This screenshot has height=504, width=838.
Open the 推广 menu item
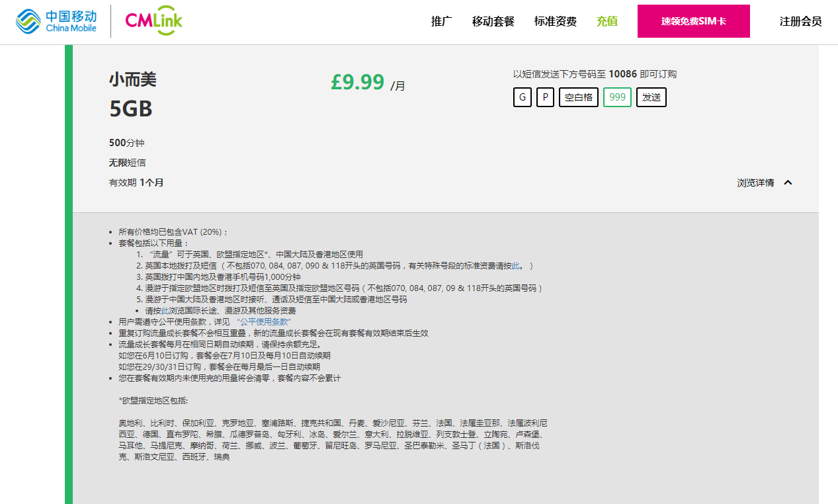click(x=442, y=21)
